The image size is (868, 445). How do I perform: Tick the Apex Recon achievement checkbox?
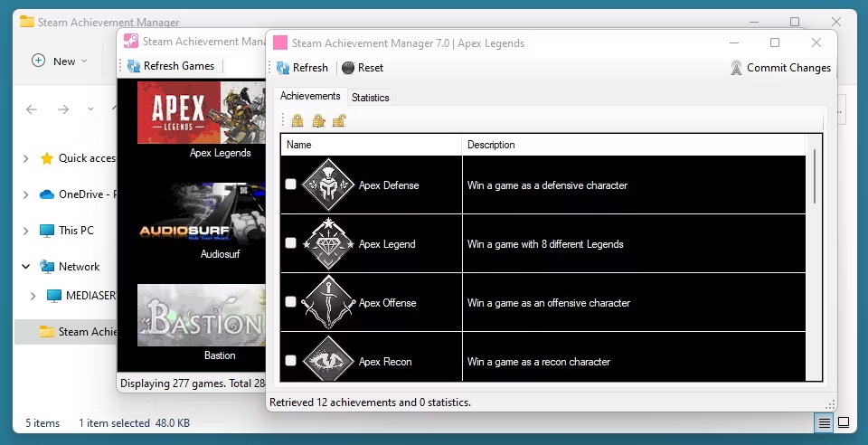[290, 360]
